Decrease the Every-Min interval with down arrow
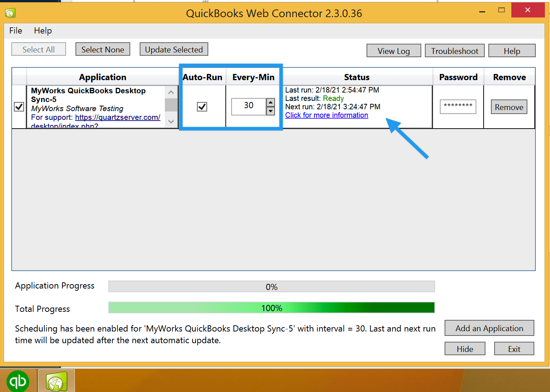Screen dimensions: 550x392 click(x=271, y=111)
